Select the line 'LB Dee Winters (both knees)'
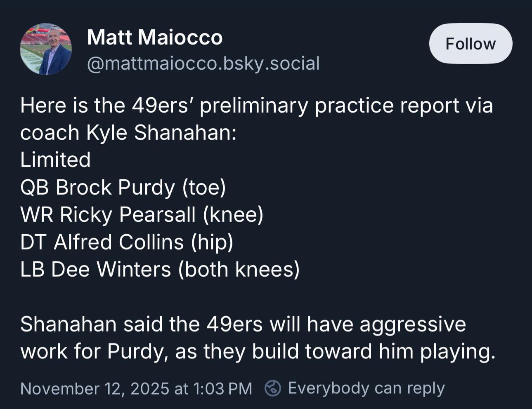This screenshot has height=409, width=532. [160, 269]
